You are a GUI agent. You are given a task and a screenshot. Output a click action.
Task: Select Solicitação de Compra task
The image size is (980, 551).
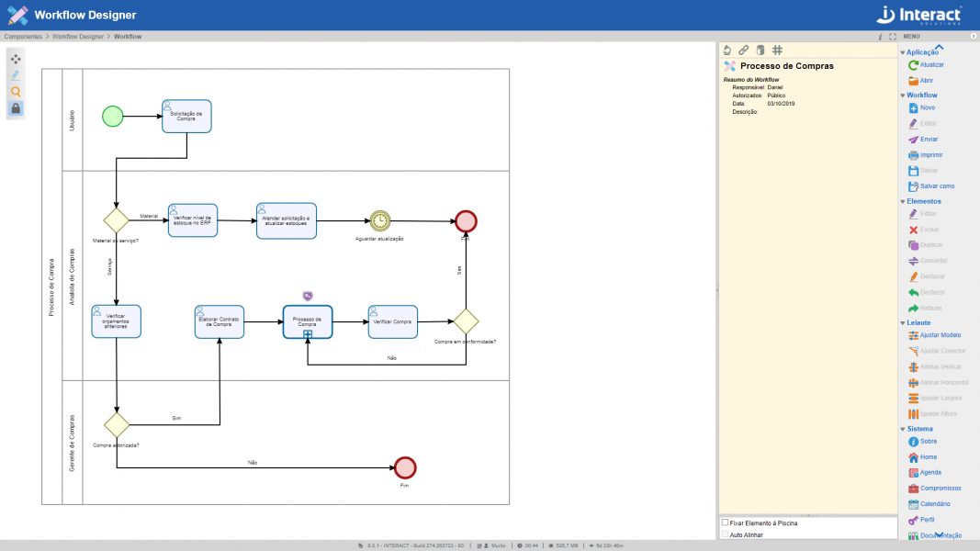click(186, 117)
